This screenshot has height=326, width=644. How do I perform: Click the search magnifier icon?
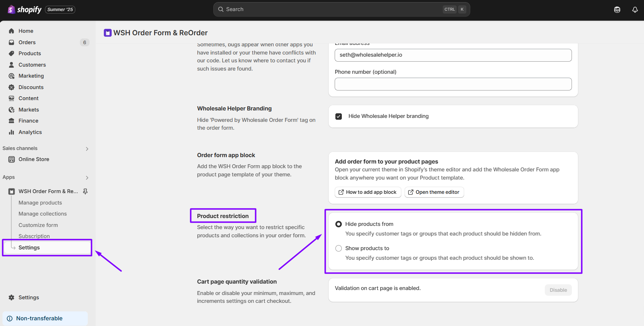[221, 9]
